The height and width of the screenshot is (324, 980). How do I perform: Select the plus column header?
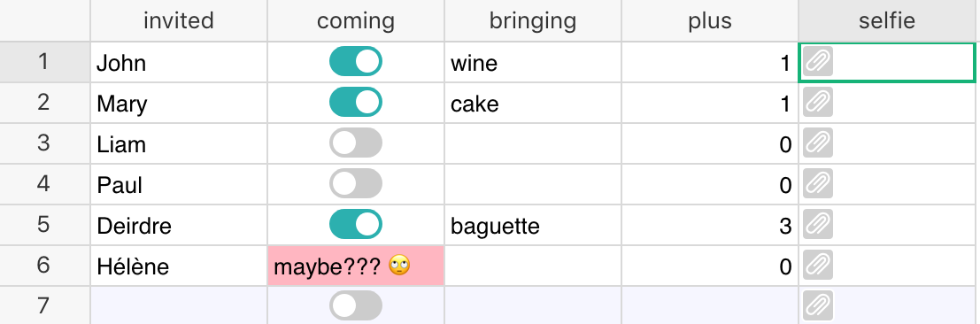point(709,20)
